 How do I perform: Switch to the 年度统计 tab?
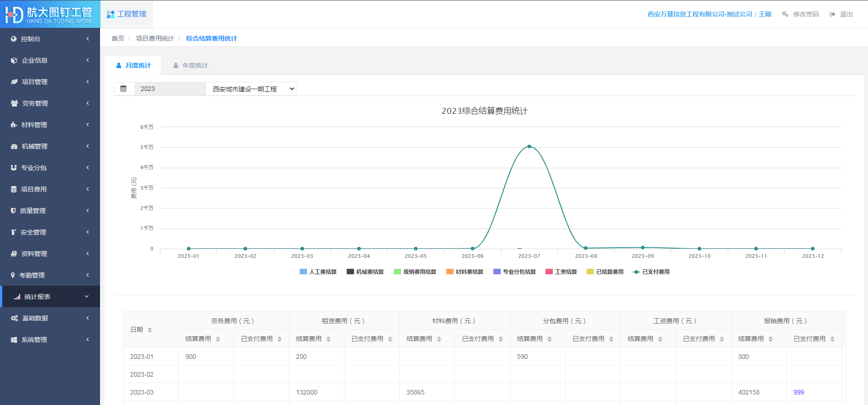(191, 65)
